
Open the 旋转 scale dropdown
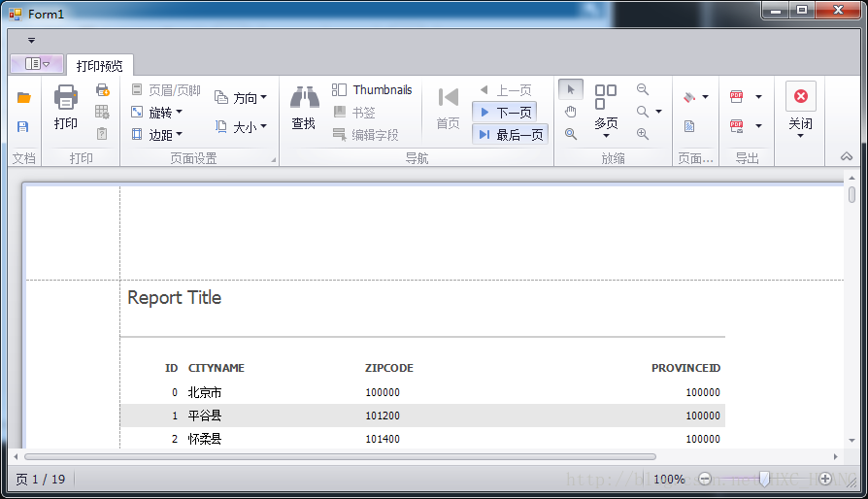[x=156, y=113]
